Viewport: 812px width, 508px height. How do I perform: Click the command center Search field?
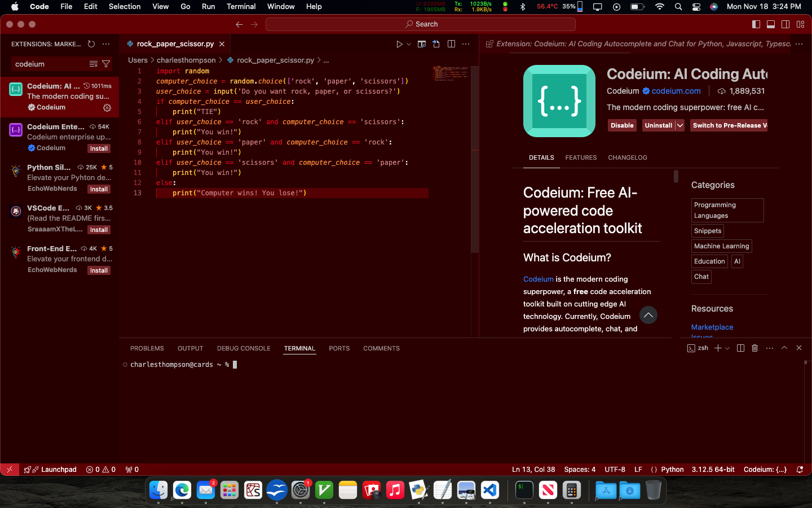point(421,24)
